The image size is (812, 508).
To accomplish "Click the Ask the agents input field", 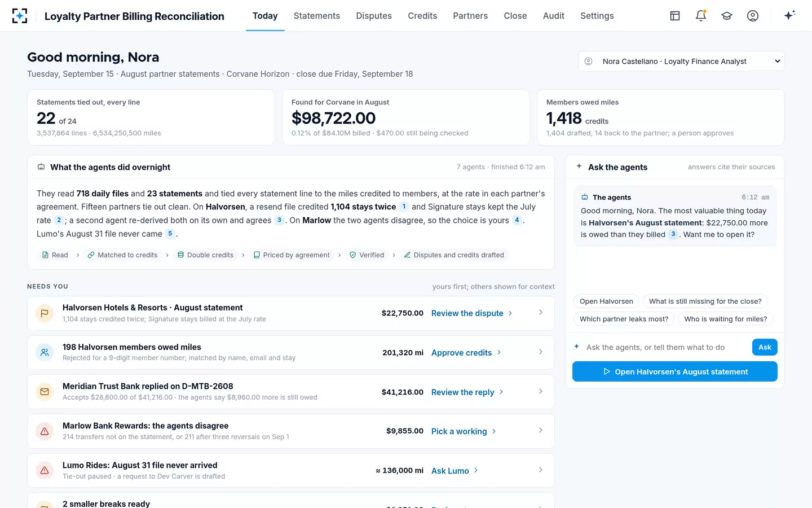I will (665, 347).
